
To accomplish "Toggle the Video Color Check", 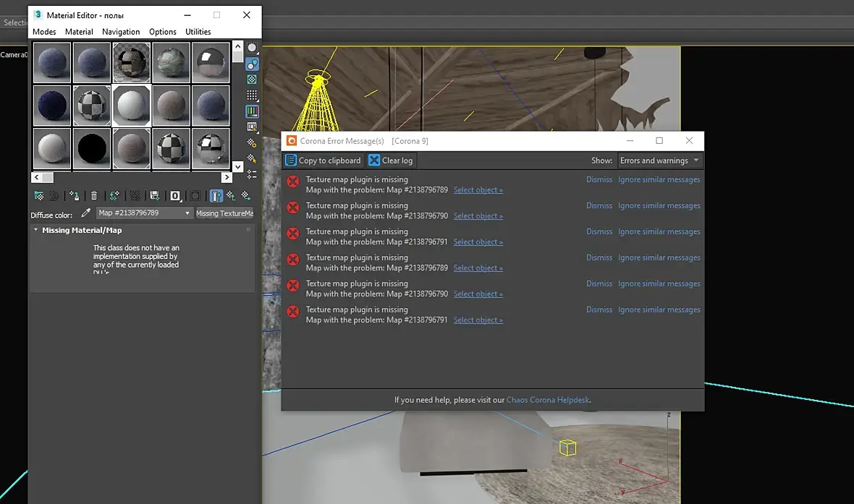I will [x=252, y=111].
